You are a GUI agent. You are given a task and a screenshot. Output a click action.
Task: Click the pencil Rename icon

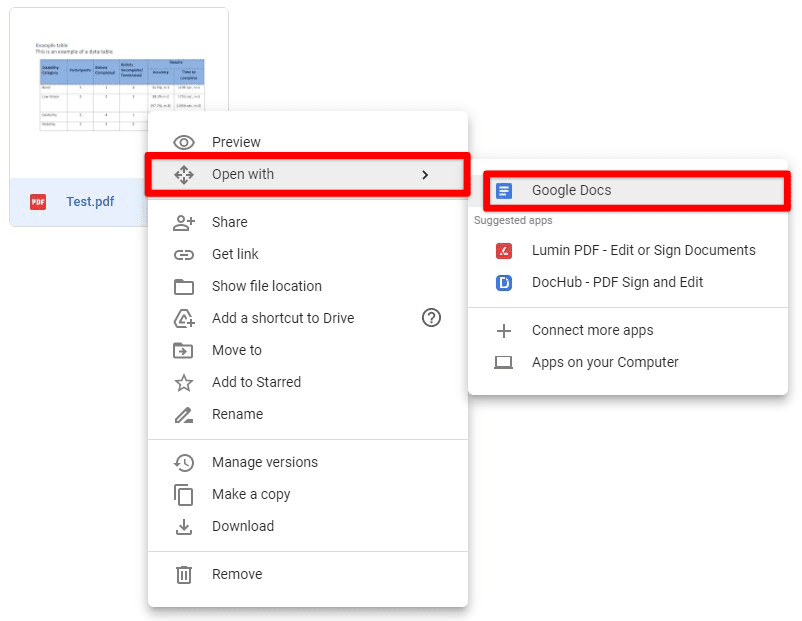coord(184,415)
